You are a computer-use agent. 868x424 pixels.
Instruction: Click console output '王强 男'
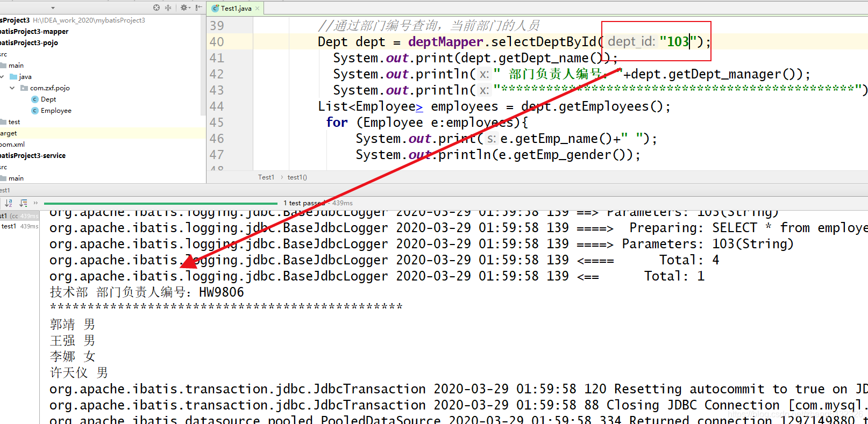[x=73, y=341]
